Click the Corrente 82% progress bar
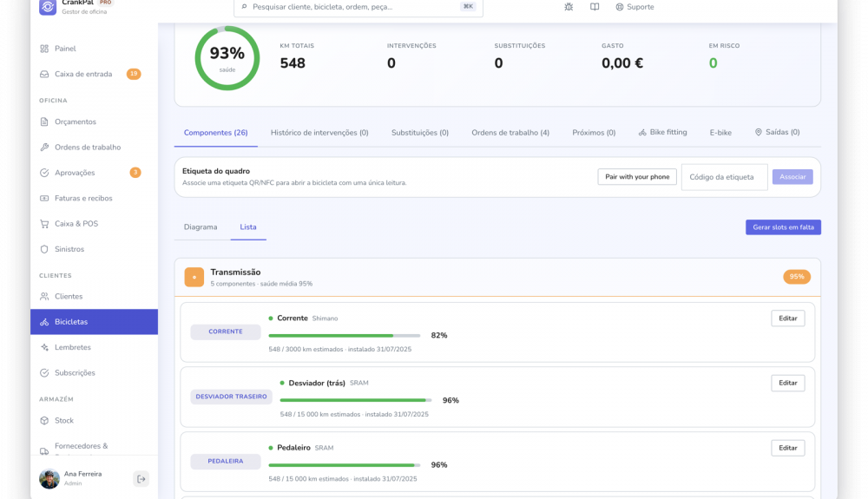 [x=345, y=336]
